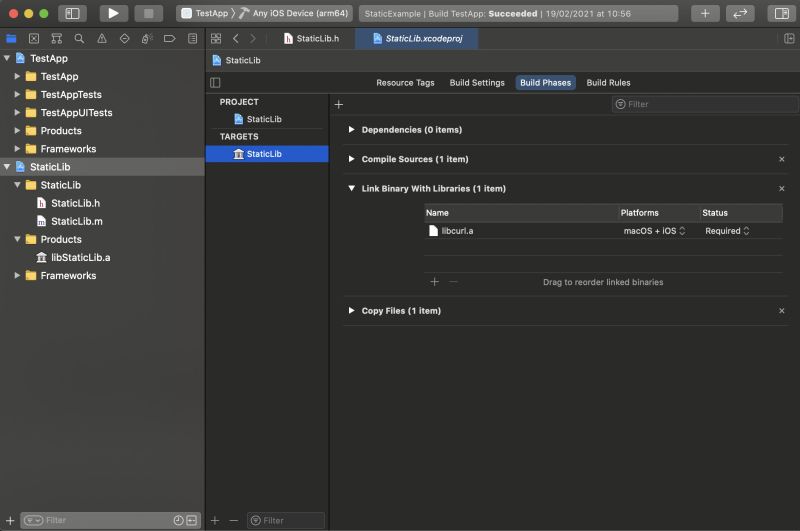Expand the TestAppTests folder

pos(17,94)
